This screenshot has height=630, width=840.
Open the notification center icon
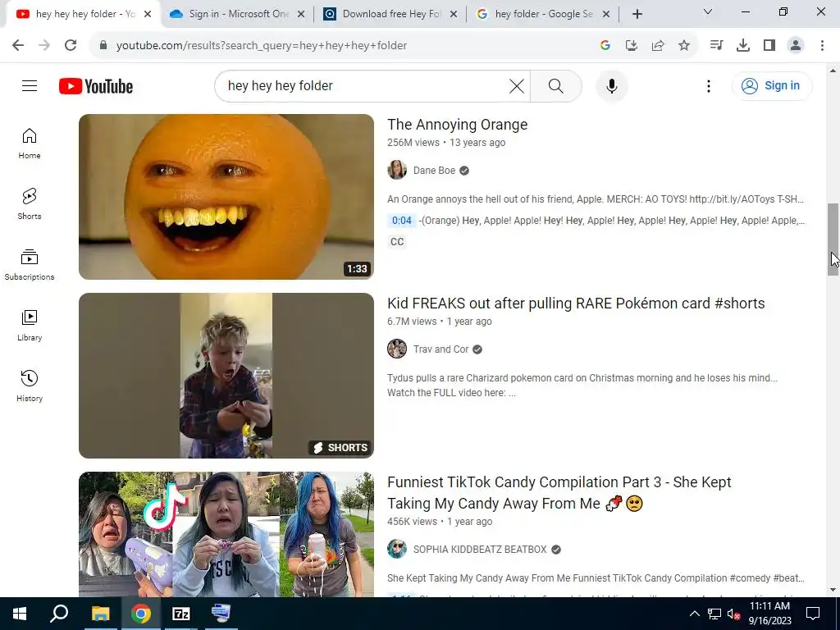[x=813, y=614]
